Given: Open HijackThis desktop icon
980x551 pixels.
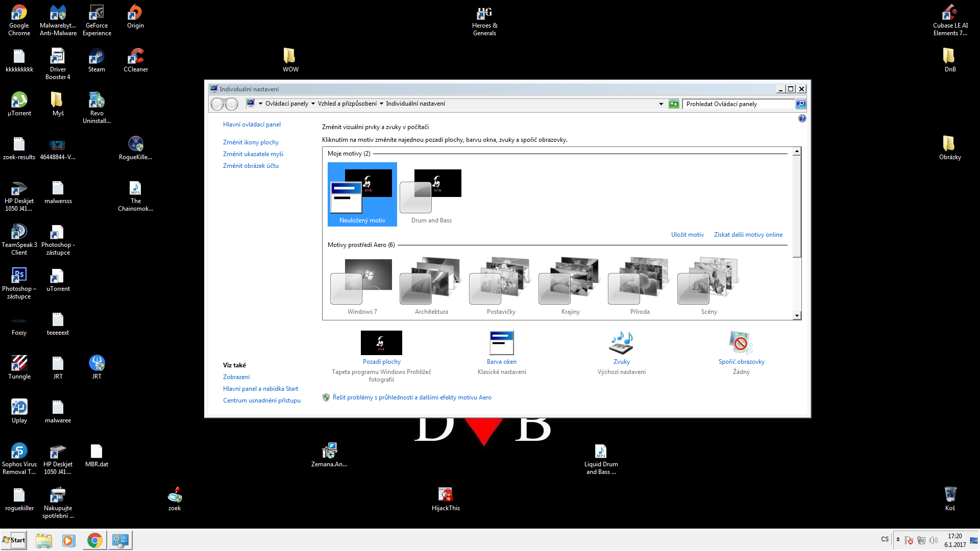Looking at the screenshot, I should click(x=446, y=495).
